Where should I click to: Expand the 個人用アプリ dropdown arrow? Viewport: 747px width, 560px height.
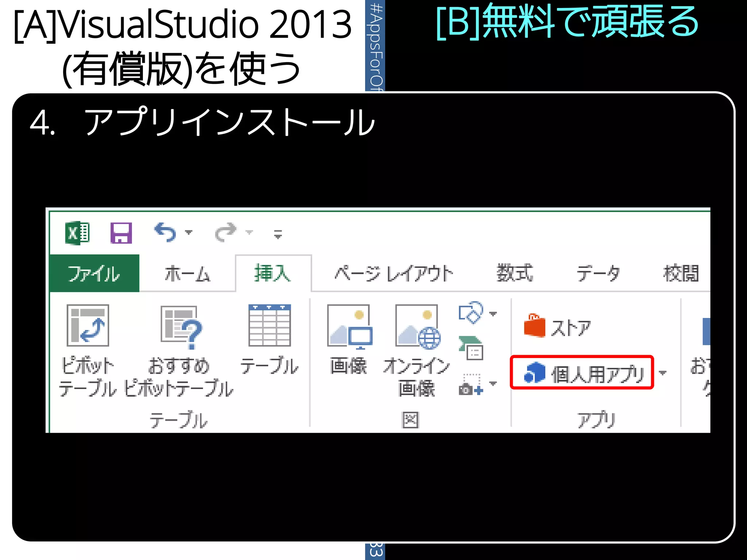[662, 373]
